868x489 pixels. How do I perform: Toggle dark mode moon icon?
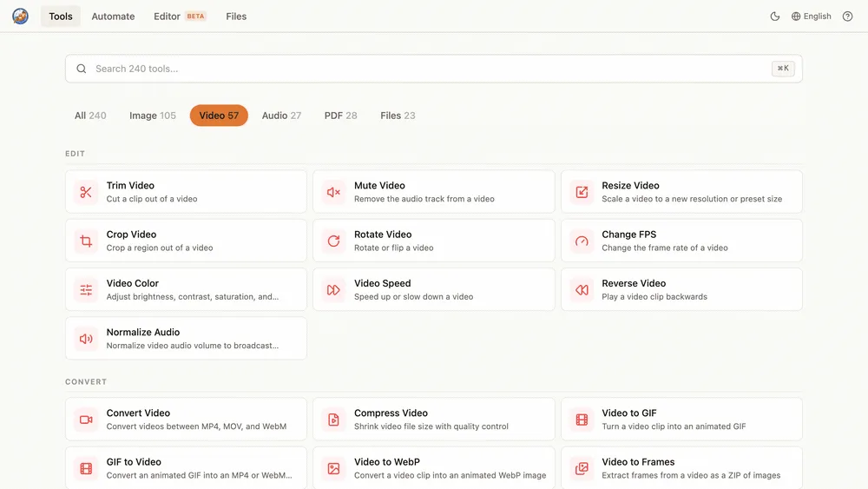point(775,16)
